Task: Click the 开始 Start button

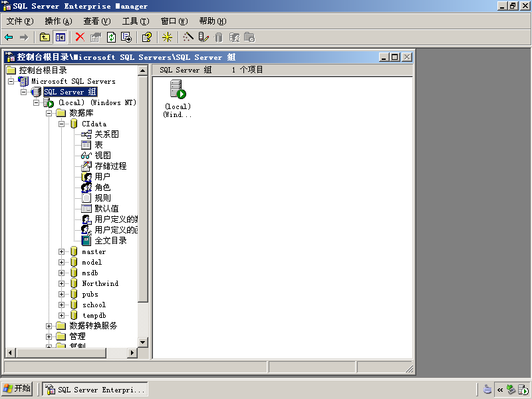Action: [x=17, y=388]
